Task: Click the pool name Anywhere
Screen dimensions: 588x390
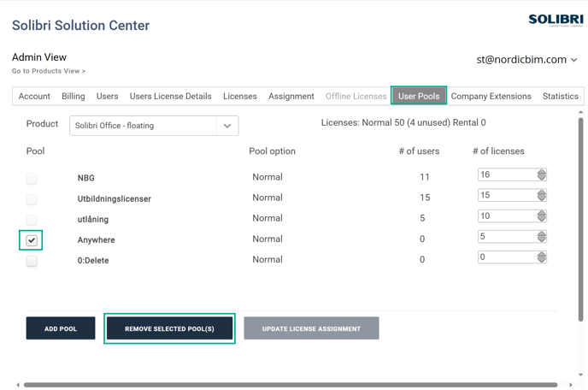Action: (96, 239)
